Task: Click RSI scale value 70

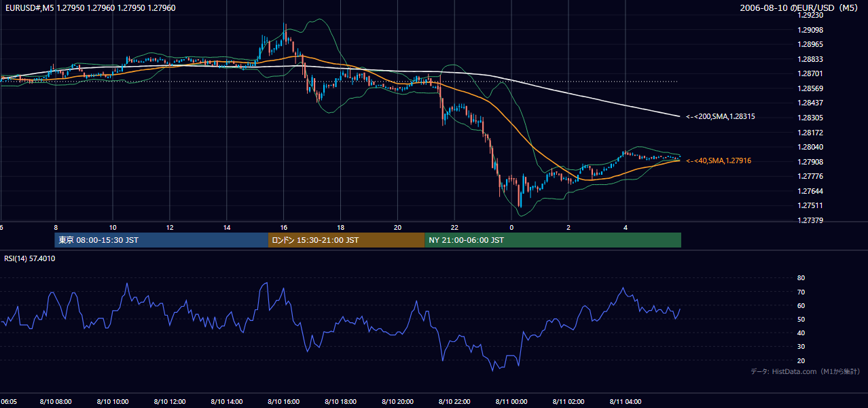Action: [x=801, y=292]
